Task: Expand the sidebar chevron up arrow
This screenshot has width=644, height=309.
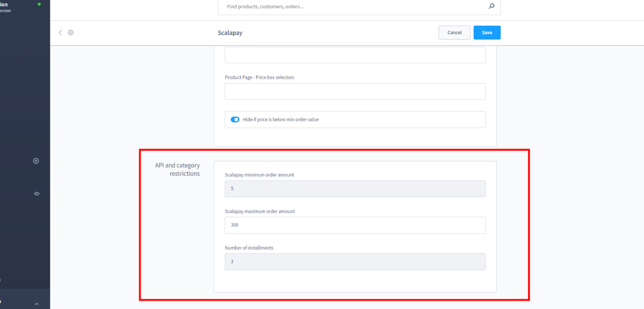Action: [x=36, y=304]
